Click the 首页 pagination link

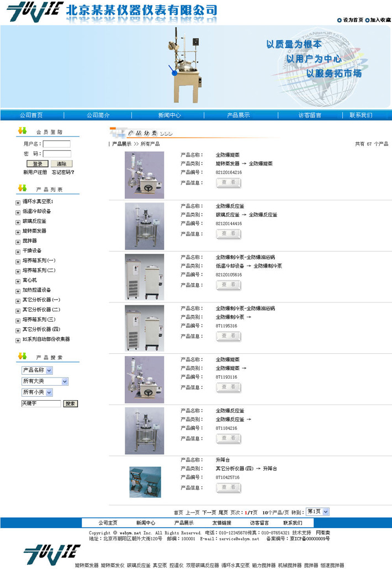click(x=178, y=512)
